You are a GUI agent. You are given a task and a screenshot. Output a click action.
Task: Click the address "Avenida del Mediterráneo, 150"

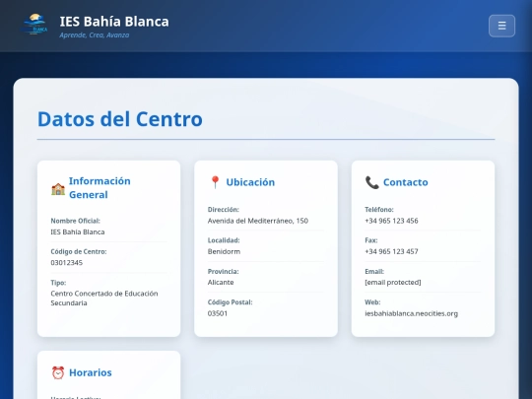pyautogui.click(x=258, y=221)
